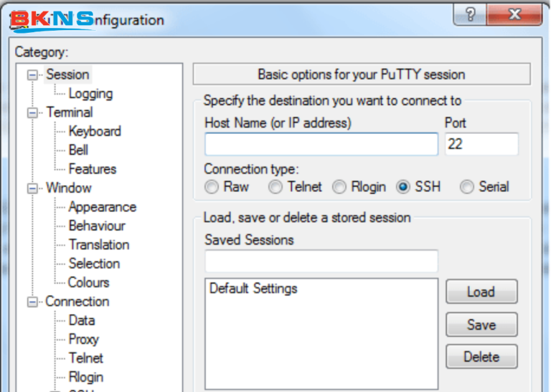Select the SSH connection type
Viewport: 551px width, 392px height.
(x=403, y=187)
